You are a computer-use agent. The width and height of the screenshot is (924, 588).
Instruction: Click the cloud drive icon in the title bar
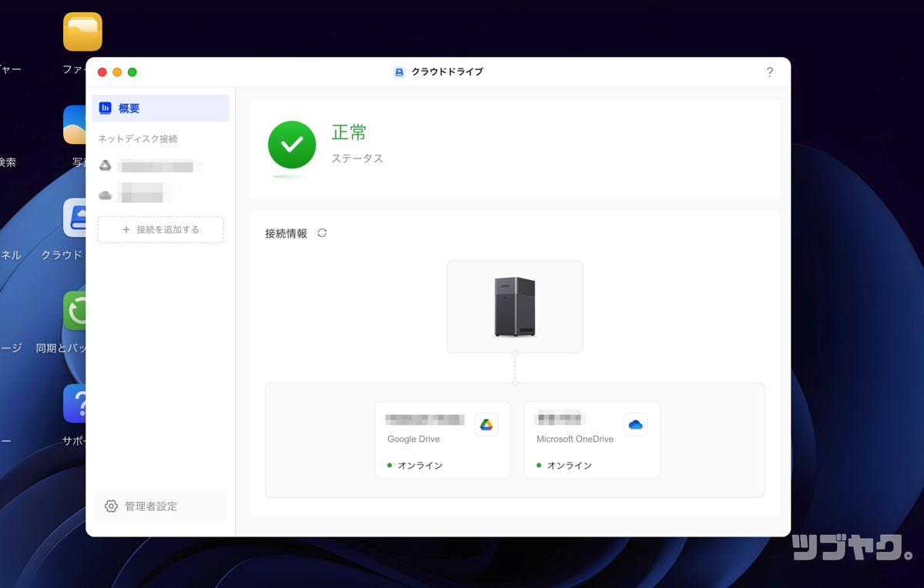click(399, 72)
